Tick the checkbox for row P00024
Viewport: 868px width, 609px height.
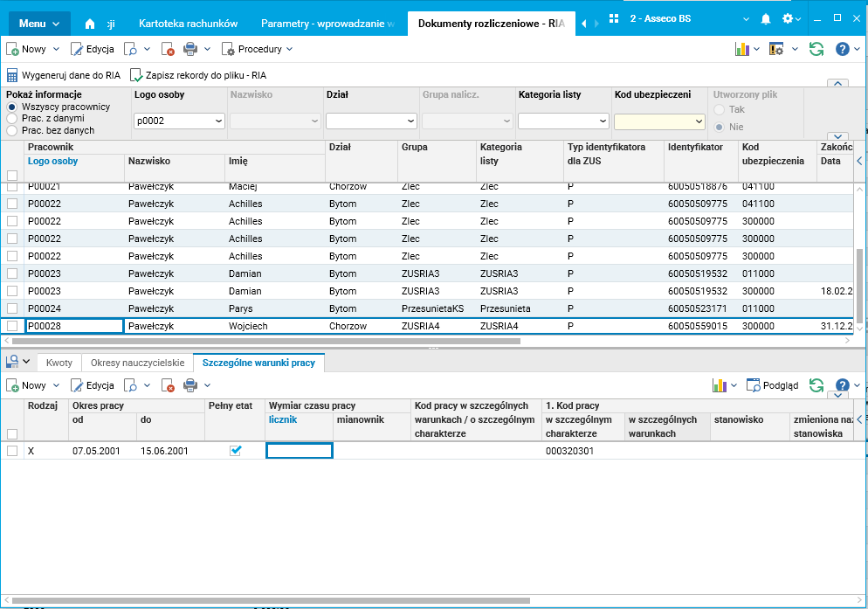point(12,308)
